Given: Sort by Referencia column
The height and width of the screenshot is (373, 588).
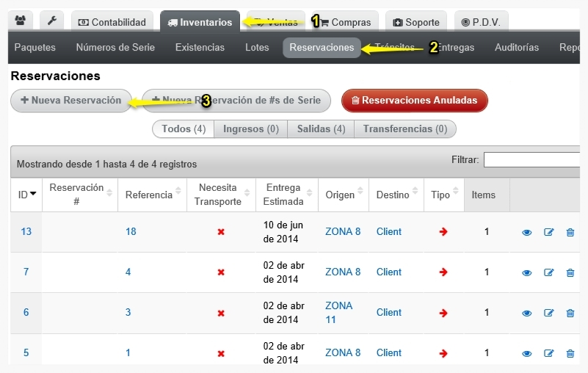Looking at the screenshot, I should click(152, 195).
